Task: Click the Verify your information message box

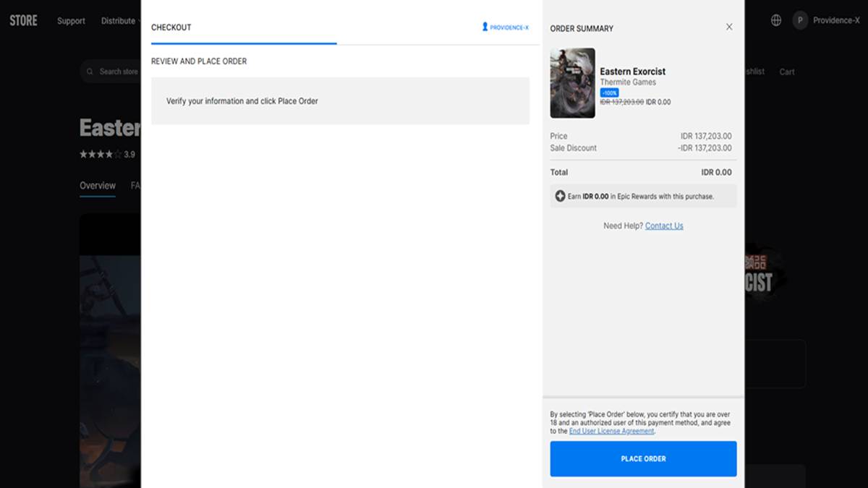Action: tap(340, 100)
